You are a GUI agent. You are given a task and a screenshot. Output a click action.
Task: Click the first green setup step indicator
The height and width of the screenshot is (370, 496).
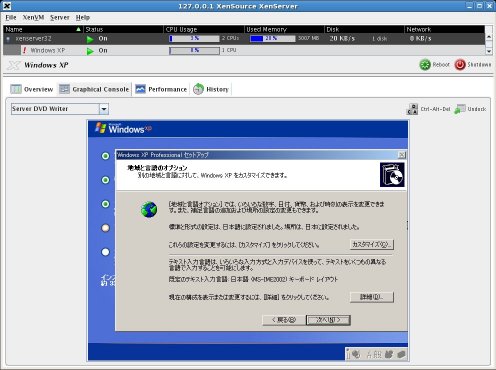[x=105, y=156]
